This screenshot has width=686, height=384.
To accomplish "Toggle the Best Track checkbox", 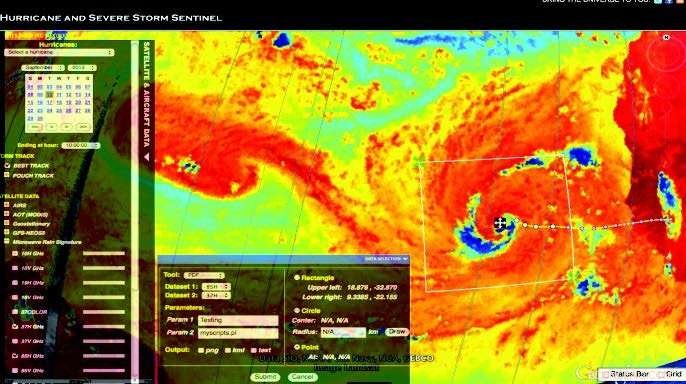I will tap(7, 165).
